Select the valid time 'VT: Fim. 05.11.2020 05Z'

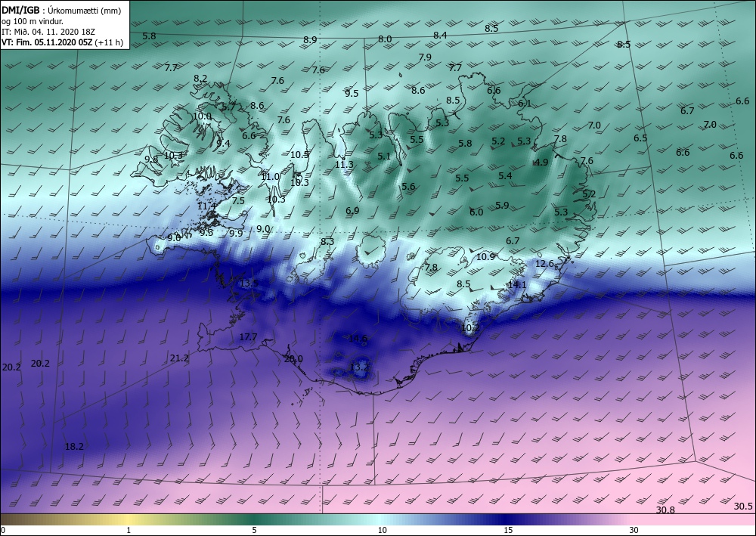47,42
